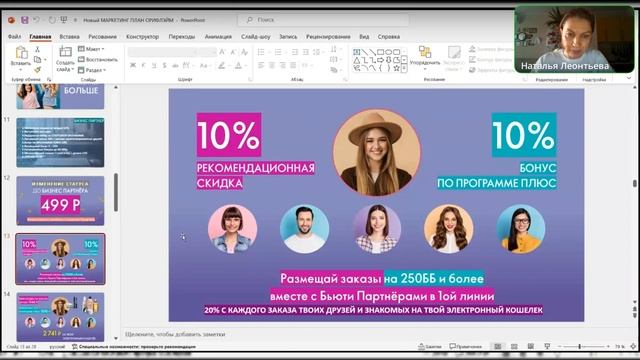The height and width of the screenshot is (360, 640).
Task: Open the Справка tab
Action: coord(389,37)
